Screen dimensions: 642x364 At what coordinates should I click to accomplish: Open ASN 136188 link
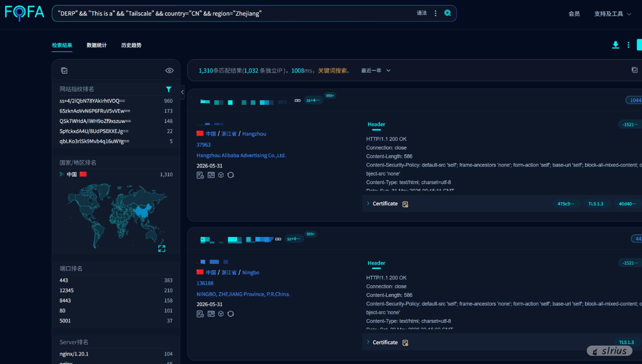[x=205, y=283]
